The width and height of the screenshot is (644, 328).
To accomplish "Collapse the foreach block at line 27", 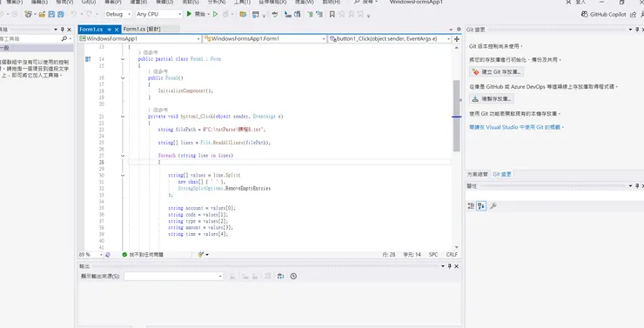I will (123, 156).
